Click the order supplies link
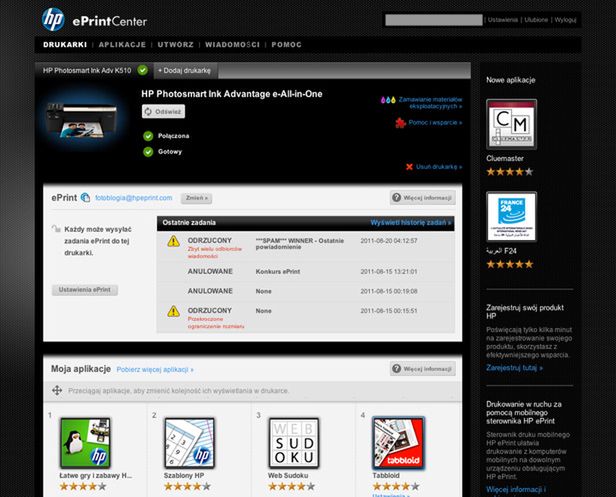This screenshot has height=497, width=616. (x=431, y=103)
